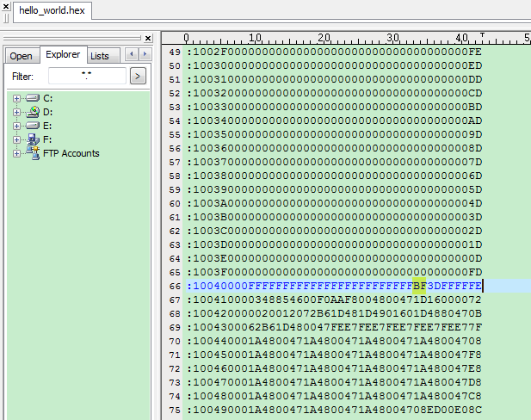Click line number 66 in the gutter
This screenshot has height=420, width=531.
click(175, 287)
